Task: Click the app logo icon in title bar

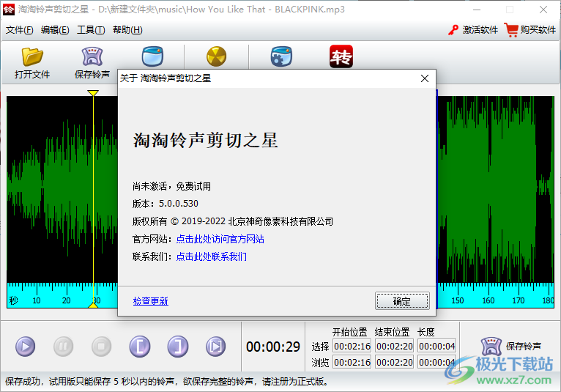Action: (9, 10)
